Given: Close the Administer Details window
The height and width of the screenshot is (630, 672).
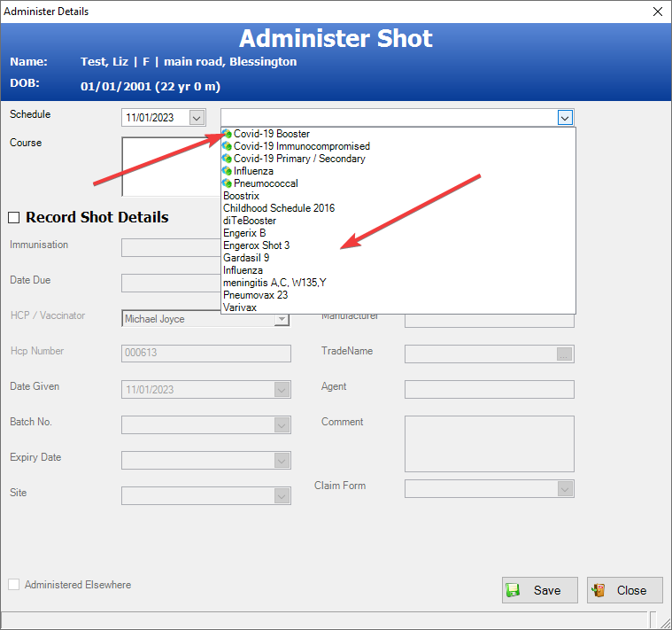Looking at the screenshot, I should pyautogui.click(x=657, y=12).
